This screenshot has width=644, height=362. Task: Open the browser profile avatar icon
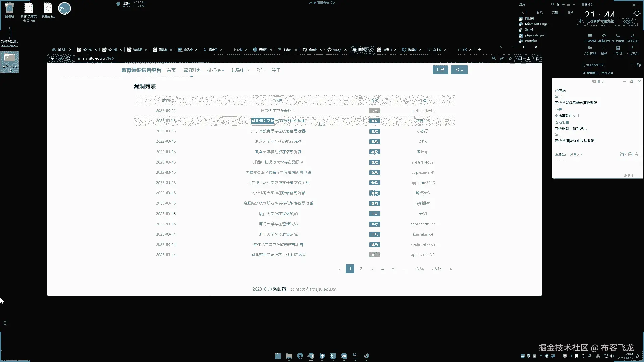(x=528, y=58)
